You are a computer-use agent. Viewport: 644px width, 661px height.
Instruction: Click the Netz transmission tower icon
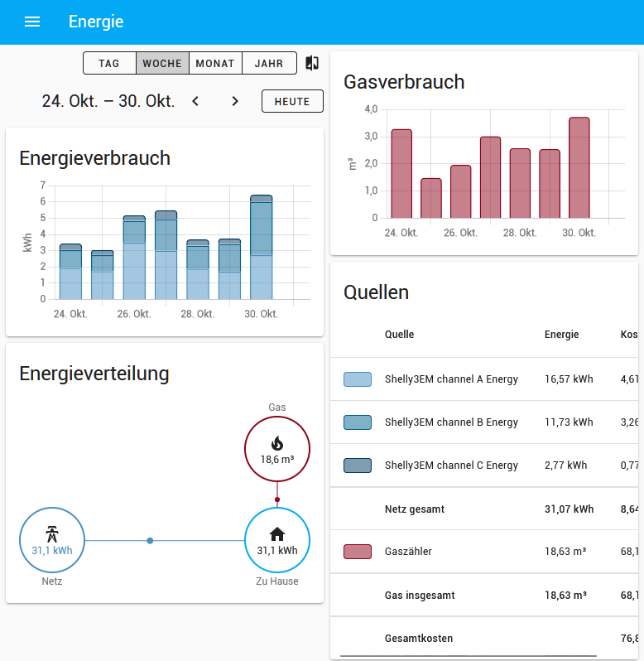[x=52, y=534]
